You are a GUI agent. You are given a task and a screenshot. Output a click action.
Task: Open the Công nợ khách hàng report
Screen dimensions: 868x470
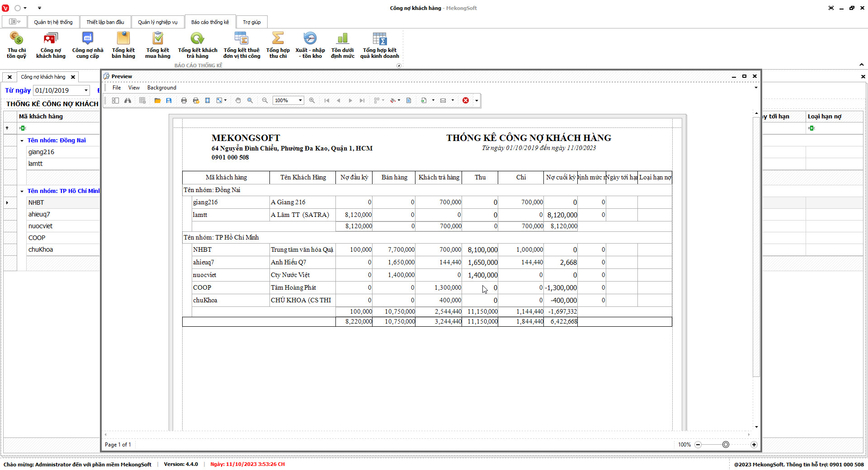51,45
